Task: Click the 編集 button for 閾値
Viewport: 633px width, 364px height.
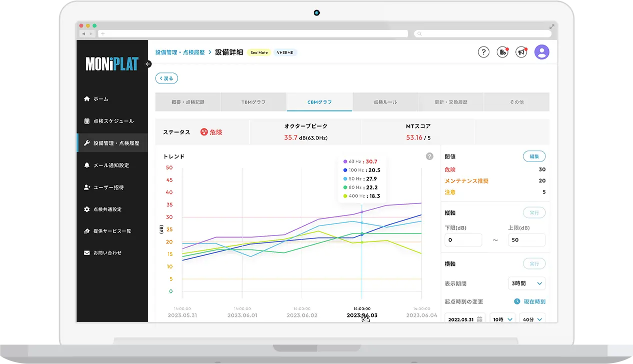Action: pyautogui.click(x=533, y=156)
